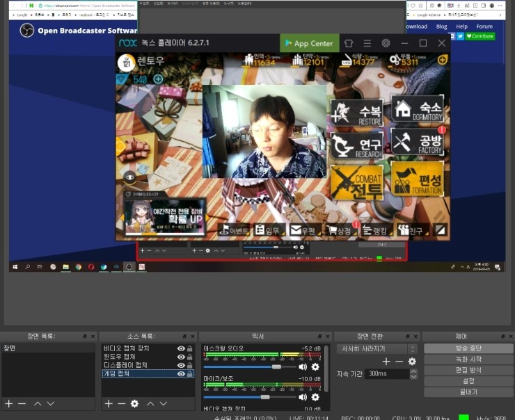Open transition properties gear in 장면 전환

(x=412, y=362)
